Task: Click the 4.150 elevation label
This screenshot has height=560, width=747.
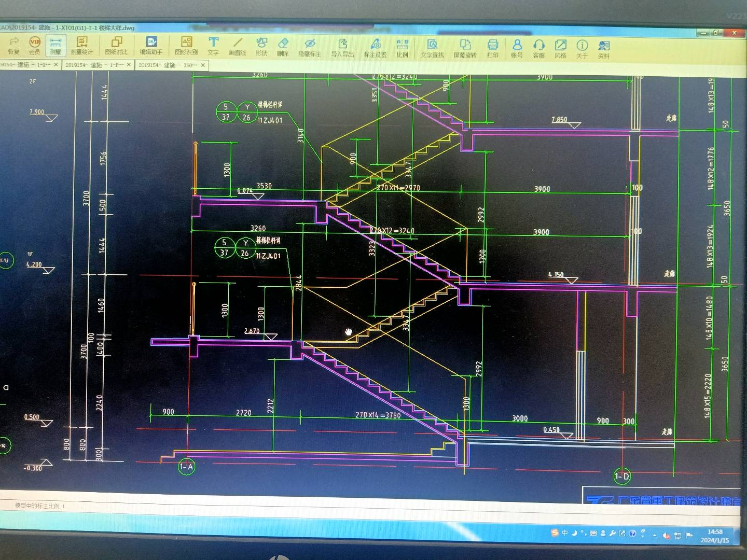Action: pyautogui.click(x=556, y=275)
